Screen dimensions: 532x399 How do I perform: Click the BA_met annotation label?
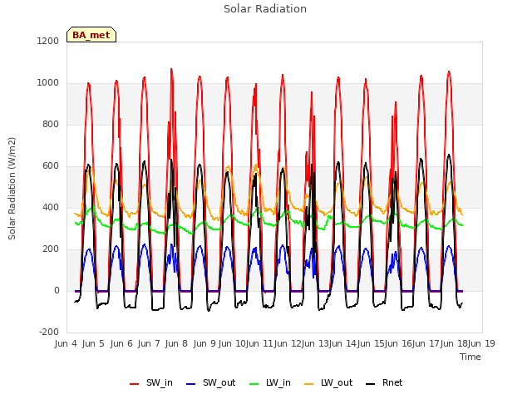coord(91,35)
